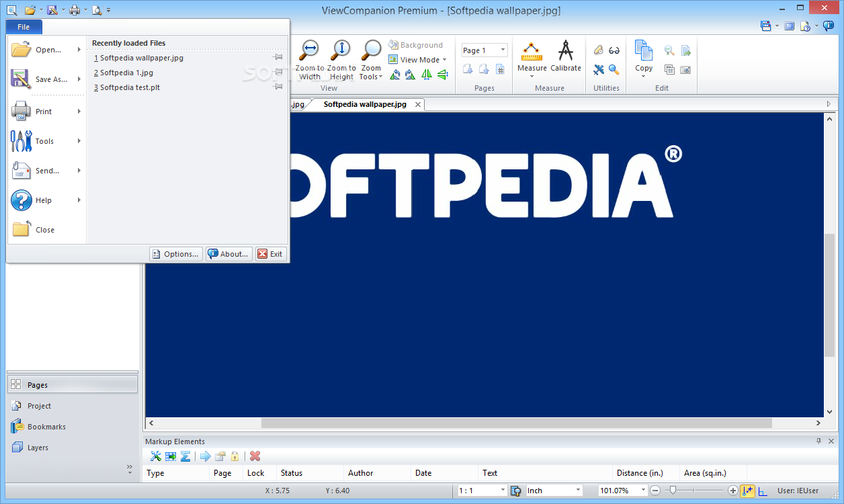Click Close in the File menu
The height and width of the screenshot is (504, 844).
46,230
